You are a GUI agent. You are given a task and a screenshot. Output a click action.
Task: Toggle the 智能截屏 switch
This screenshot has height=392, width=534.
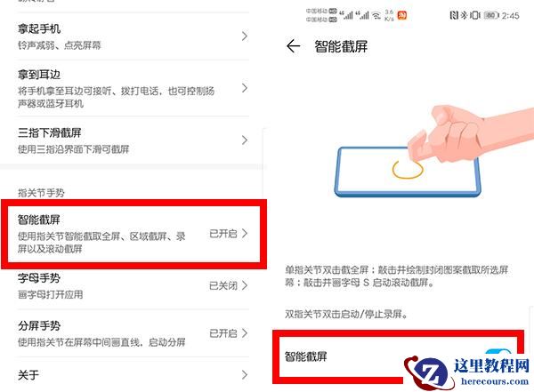click(x=498, y=356)
